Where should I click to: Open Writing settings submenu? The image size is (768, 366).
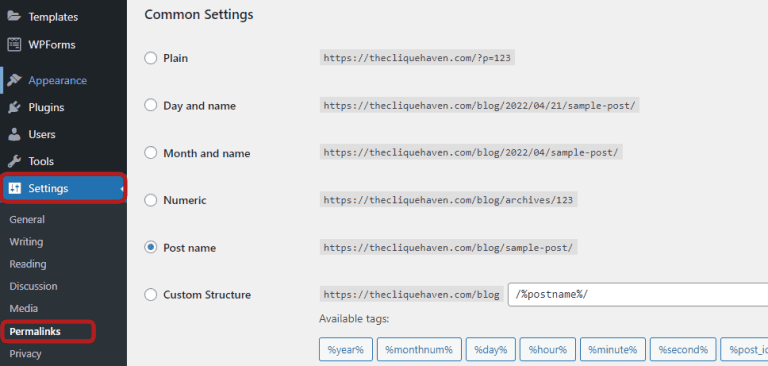tap(26, 242)
